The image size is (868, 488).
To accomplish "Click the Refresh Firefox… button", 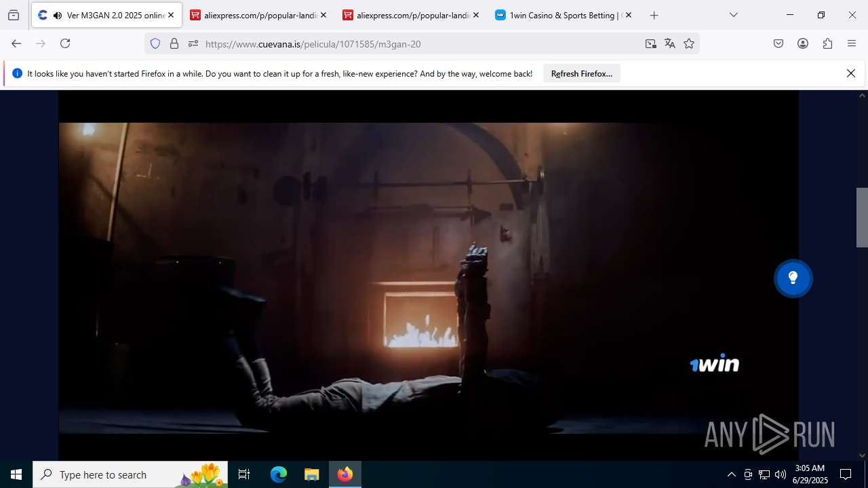I will click(582, 73).
